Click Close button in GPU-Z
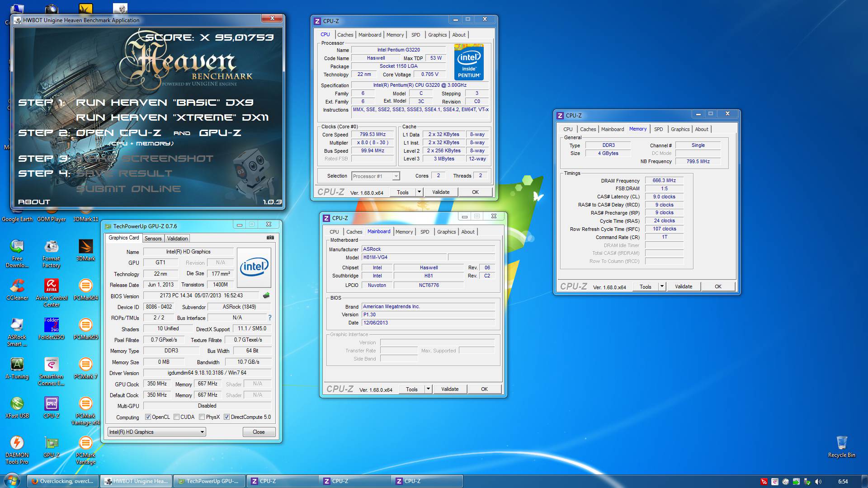The image size is (868, 488). (259, 432)
